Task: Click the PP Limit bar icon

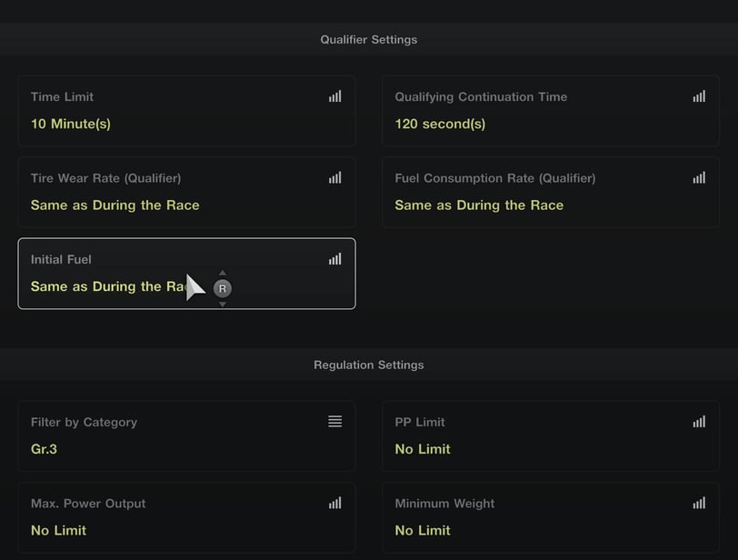Action: coord(699,422)
